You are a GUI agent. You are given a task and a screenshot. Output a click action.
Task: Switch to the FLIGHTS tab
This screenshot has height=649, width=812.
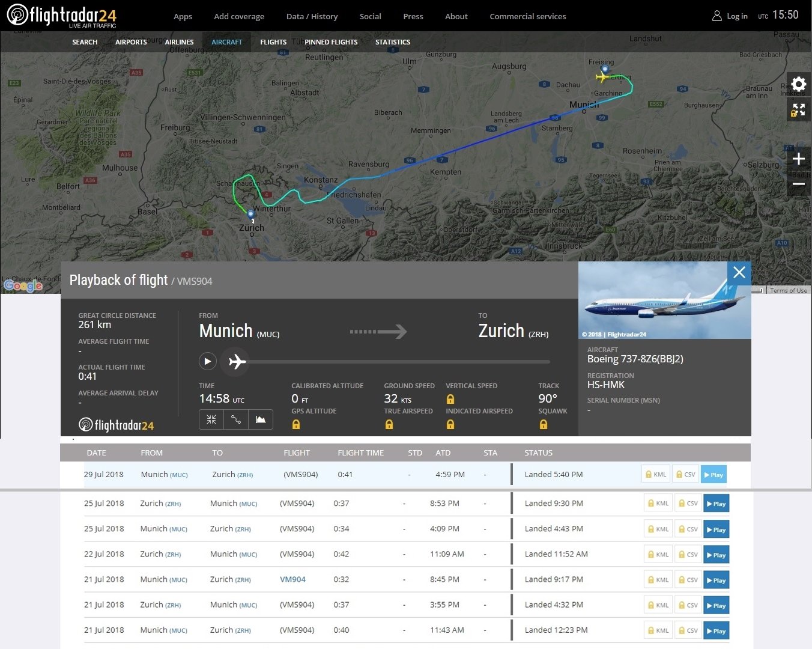[x=273, y=42]
